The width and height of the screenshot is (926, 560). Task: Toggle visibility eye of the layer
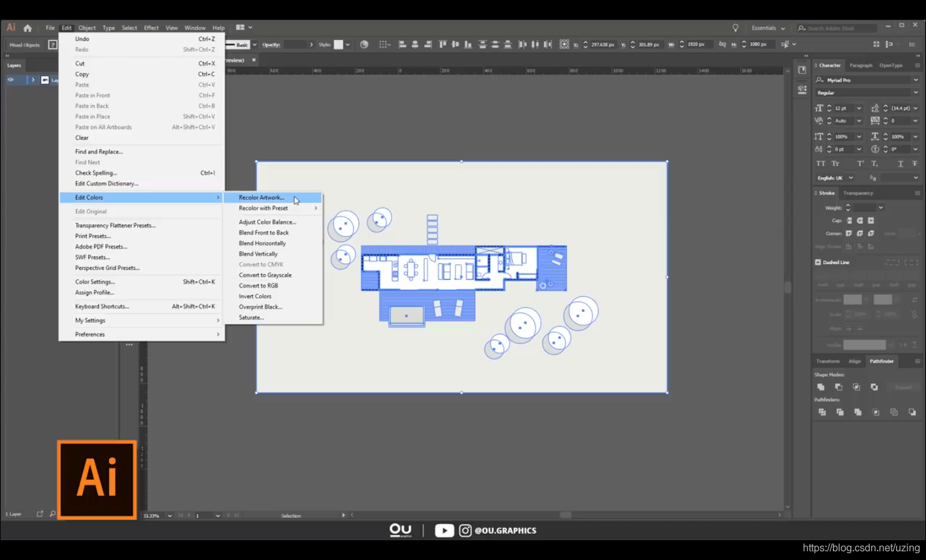pyautogui.click(x=10, y=80)
